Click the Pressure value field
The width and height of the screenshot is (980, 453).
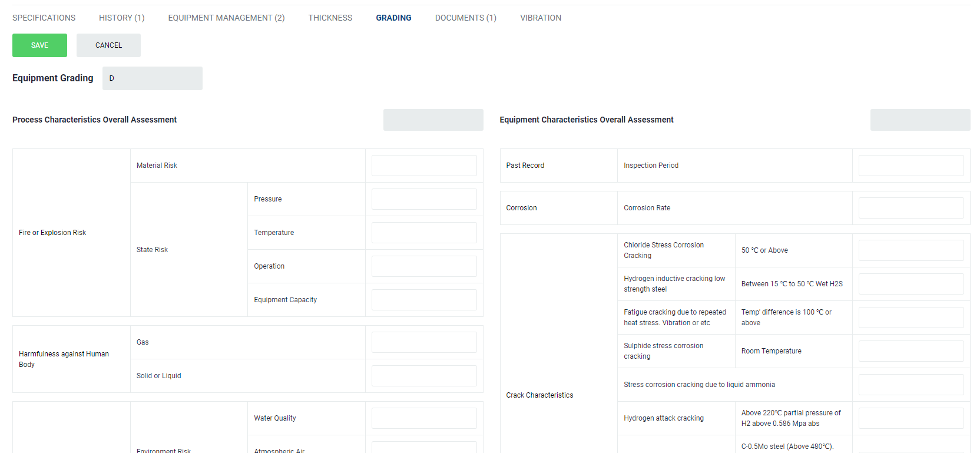(423, 199)
